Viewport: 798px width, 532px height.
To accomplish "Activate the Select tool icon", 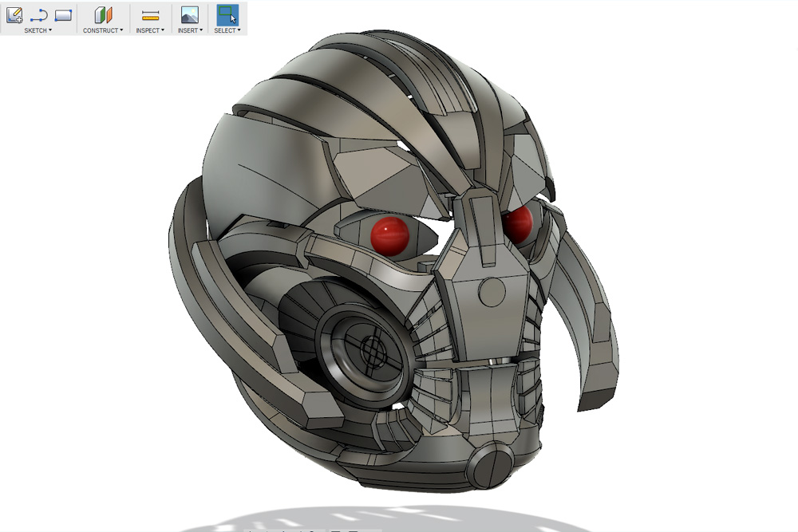I will coord(227,14).
